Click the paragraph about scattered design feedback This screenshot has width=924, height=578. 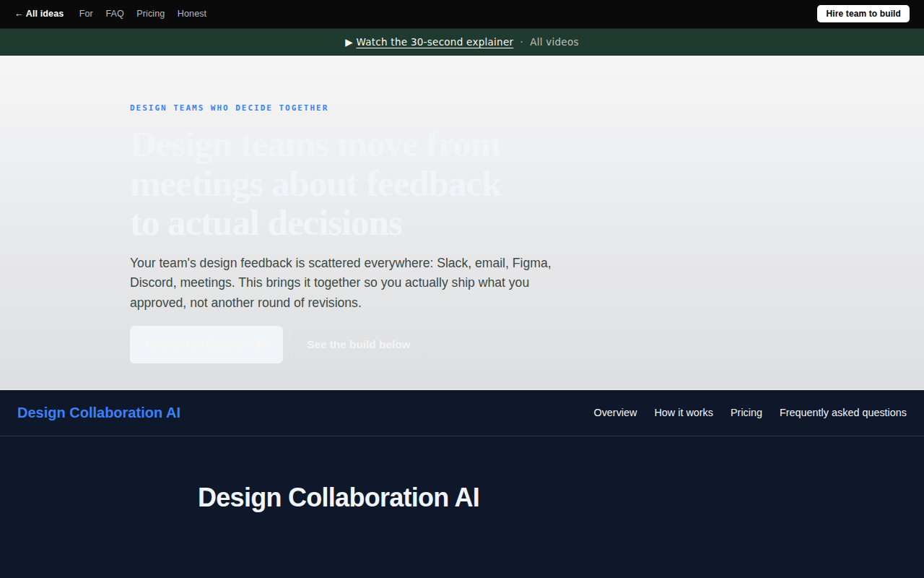(341, 282)
